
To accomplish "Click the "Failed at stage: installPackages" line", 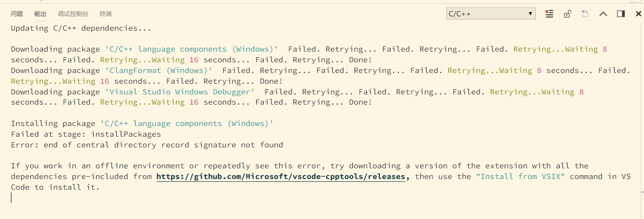I will [x=86, y=134].
